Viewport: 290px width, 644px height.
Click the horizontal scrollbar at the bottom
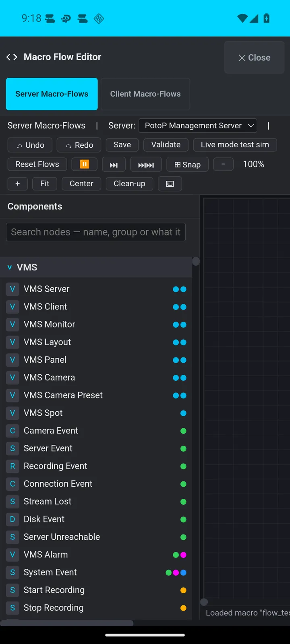tap(67, 623)
